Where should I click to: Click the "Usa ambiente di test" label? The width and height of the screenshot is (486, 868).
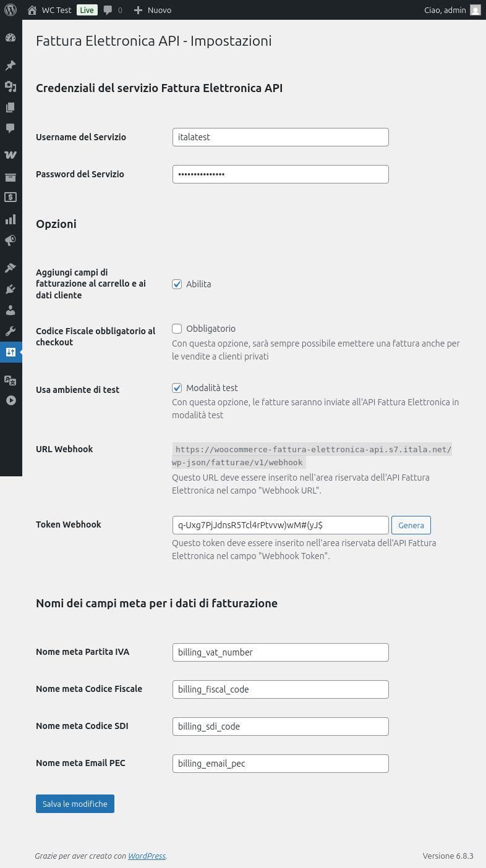click(x=77, y=390)
